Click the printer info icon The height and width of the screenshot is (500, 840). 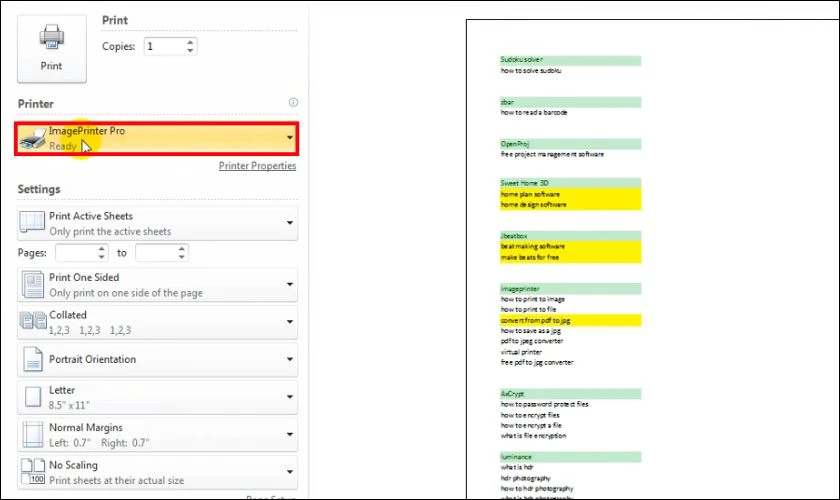[293, 102]
